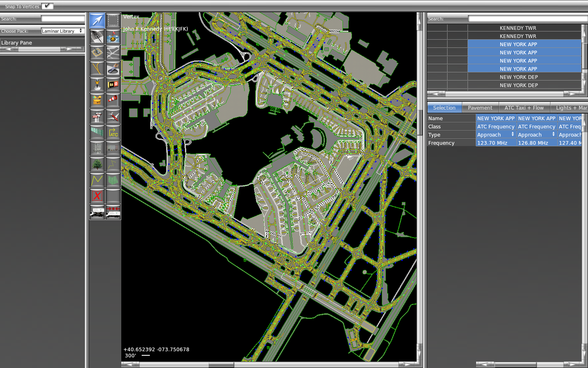Select the Marquee selection tool
The width and height of the screenshot is (588, 368).
113,20
